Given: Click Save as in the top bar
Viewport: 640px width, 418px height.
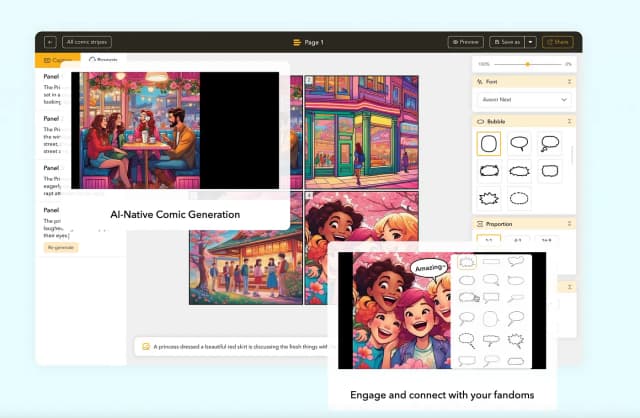Looking at the screenshot, I should tap(507, 42).
